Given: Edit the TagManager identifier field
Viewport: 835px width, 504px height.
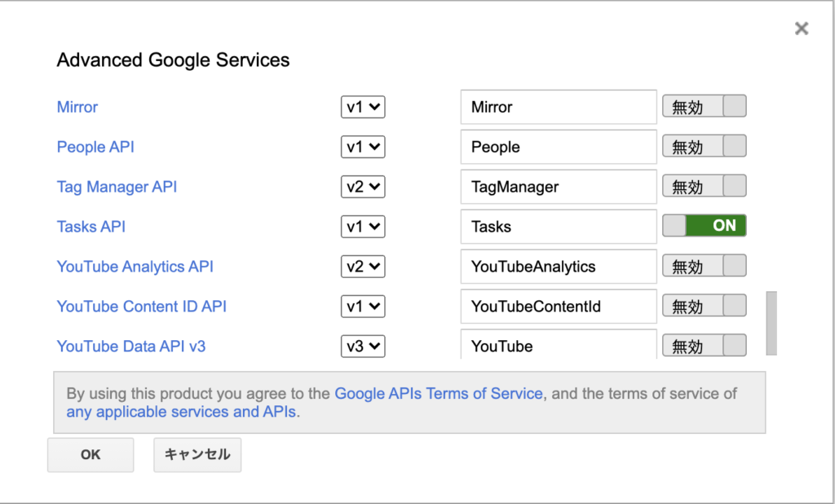Looking at the screenshot, I should (559, 187).
